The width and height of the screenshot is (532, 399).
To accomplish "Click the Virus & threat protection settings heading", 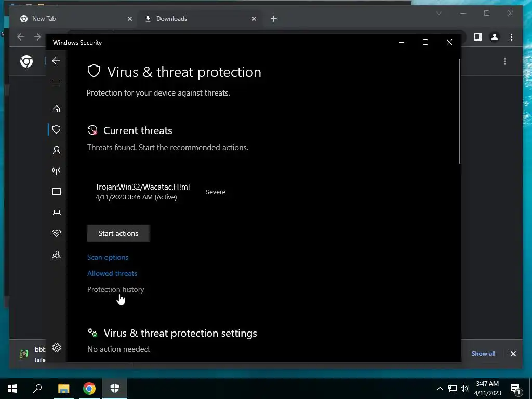I will point(180,333).
